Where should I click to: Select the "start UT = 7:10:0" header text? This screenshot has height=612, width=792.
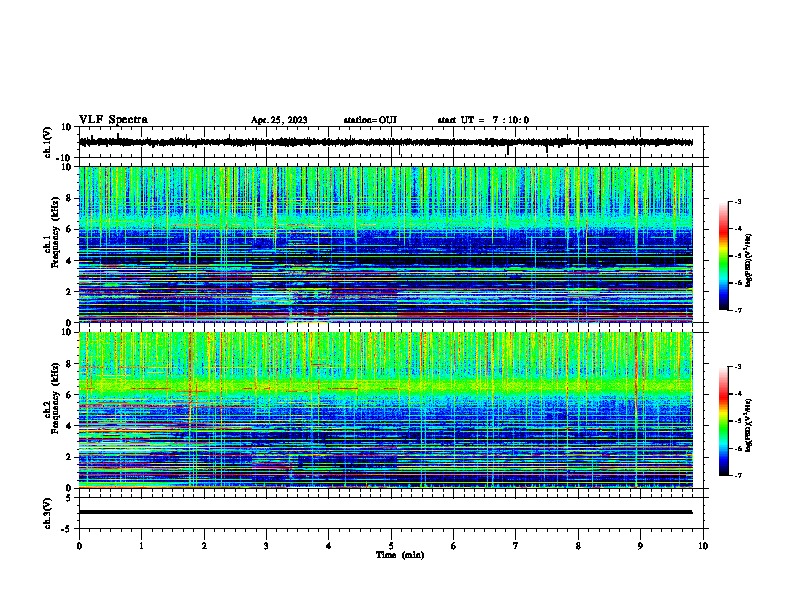click(x=483, y=120)
